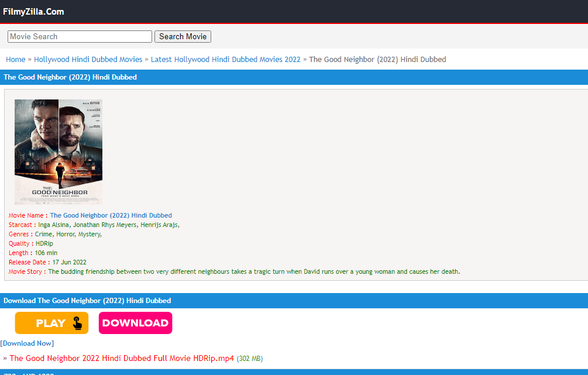588x375 pixels.
Task: Click the Search Movie button
Action: point(183,36)
